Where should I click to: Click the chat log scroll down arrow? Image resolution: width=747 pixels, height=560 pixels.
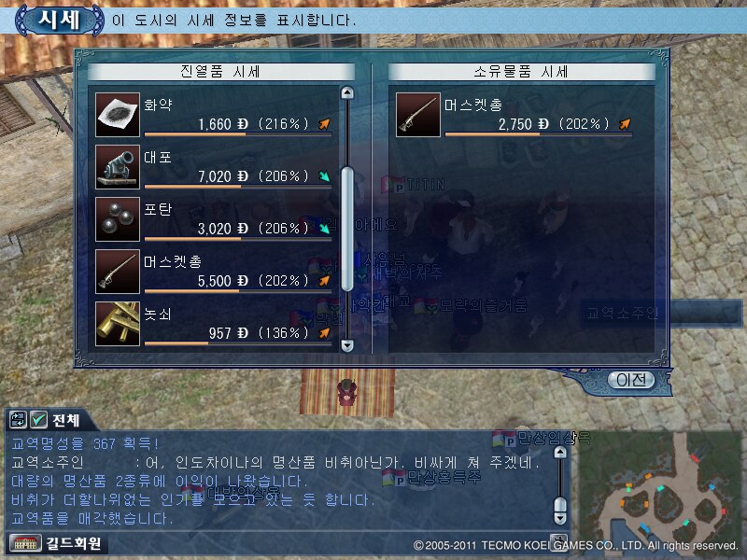(x=560, y=518)
